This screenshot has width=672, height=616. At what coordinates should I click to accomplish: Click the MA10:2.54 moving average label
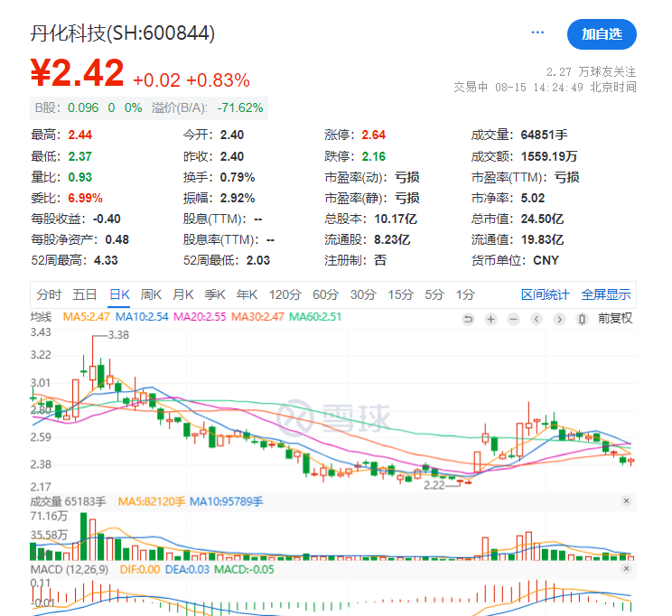[142, 317]
